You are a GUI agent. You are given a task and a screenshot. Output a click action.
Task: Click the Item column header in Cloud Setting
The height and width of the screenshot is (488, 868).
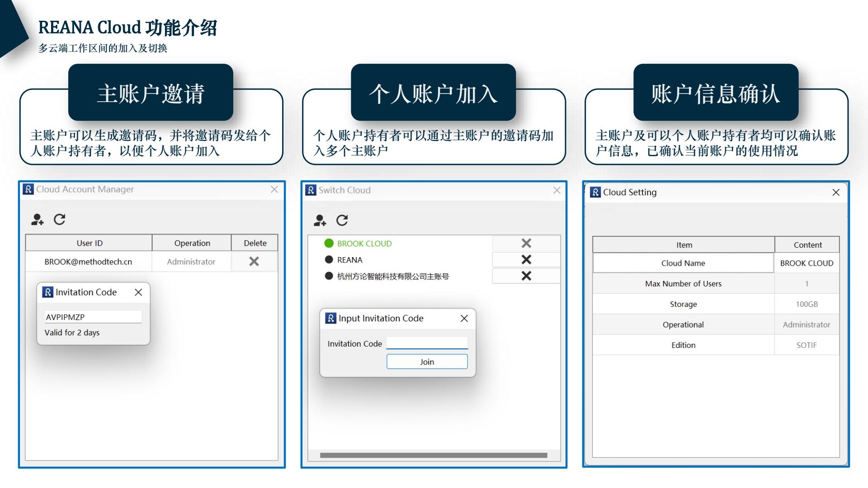[x=684, y=245]
